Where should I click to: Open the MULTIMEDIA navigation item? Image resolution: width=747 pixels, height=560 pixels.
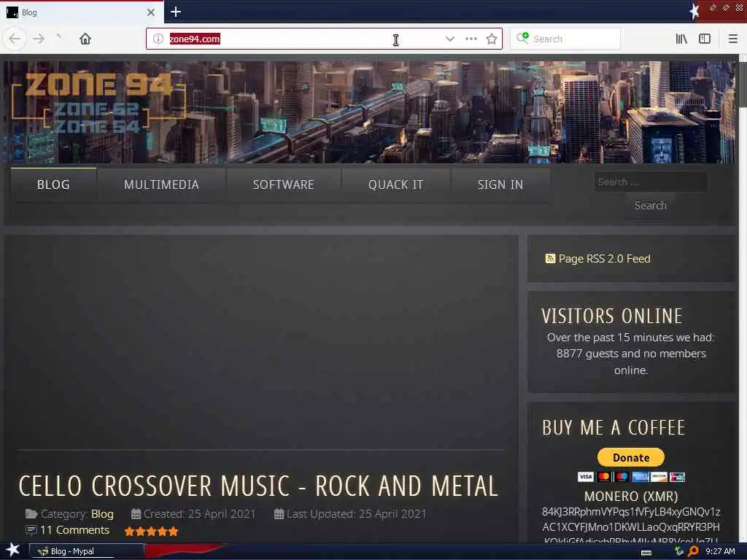pyautogui.click(x=161, y=184)
